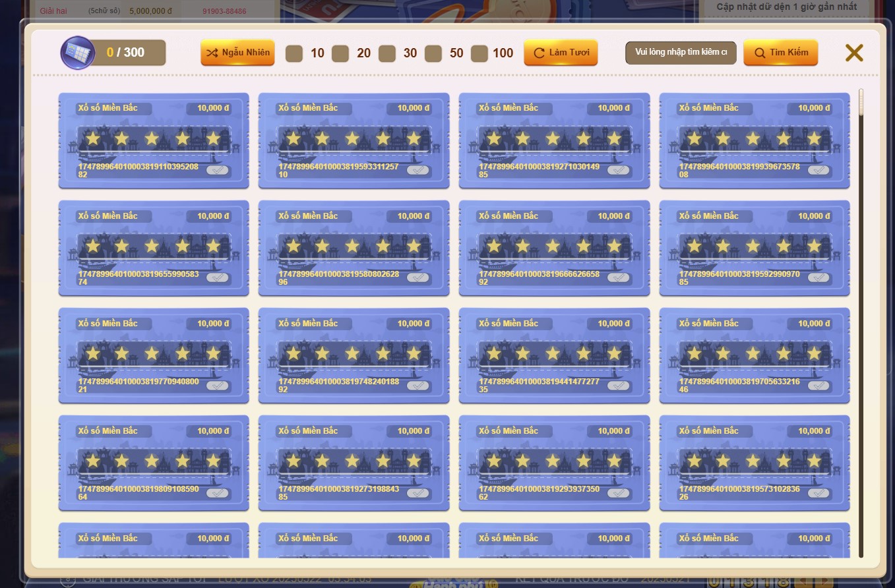Select the ticket card ending 47727735
The width and height of the screenshot is (895, 588).
click(x=555, y=355)
